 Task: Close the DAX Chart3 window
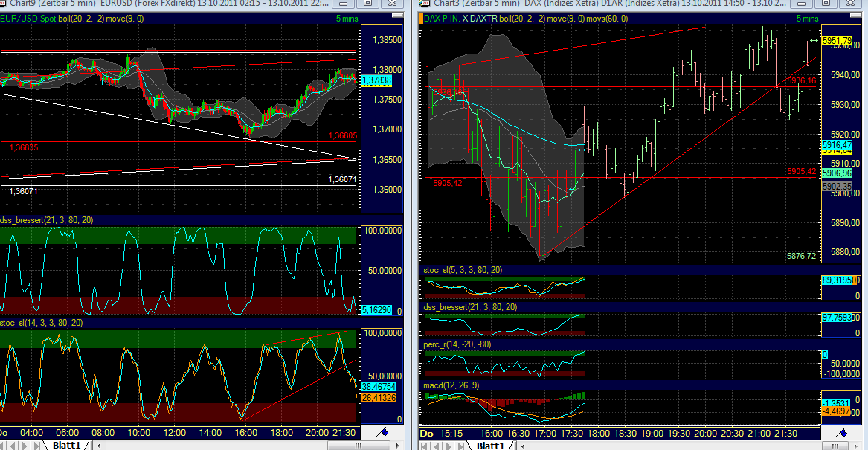850,3
